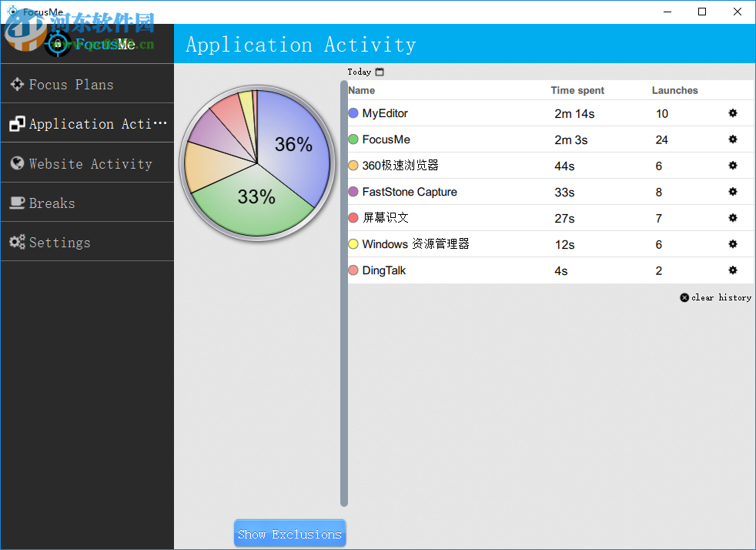Click the 36% slice of the pie chart
756x550 pixels.
[293, 145]
